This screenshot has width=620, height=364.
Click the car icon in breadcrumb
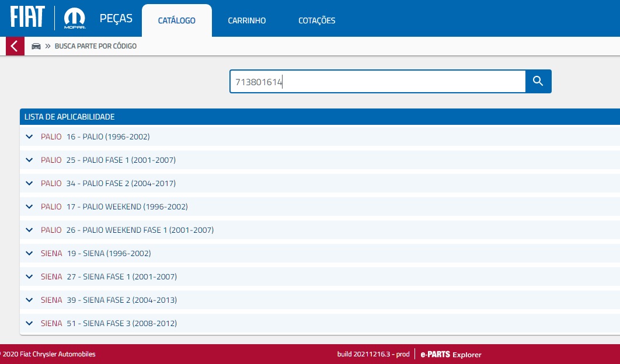[x=36, y=46]
